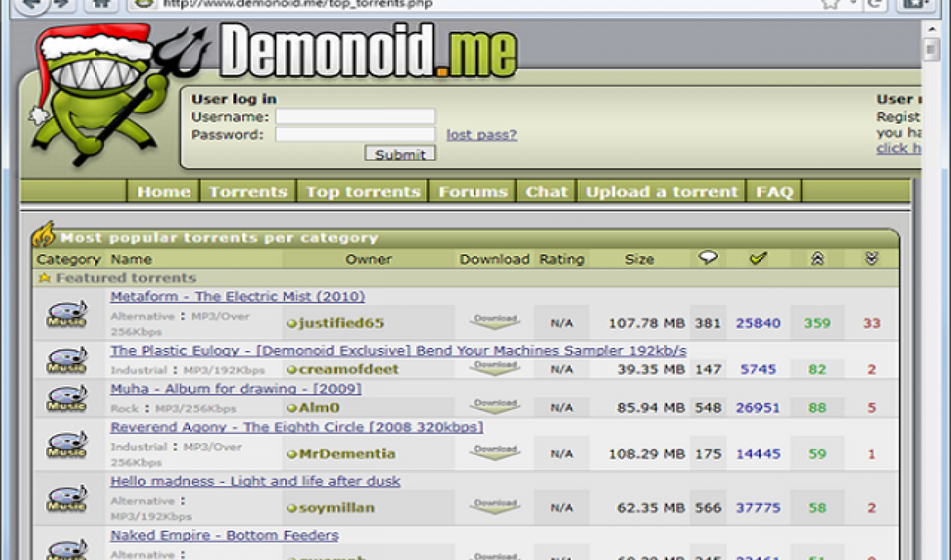Click the leechers down-arrow column icon

[x=872, y=259]
